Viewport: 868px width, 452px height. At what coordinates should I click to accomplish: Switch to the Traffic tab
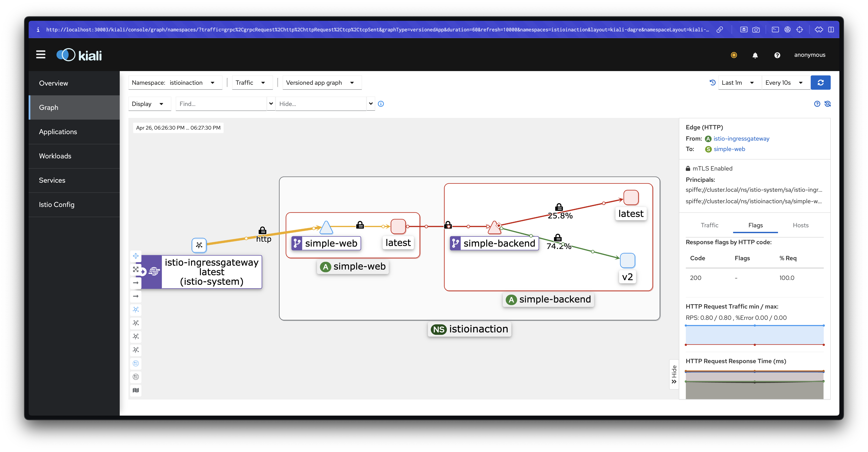coord(709,225)
